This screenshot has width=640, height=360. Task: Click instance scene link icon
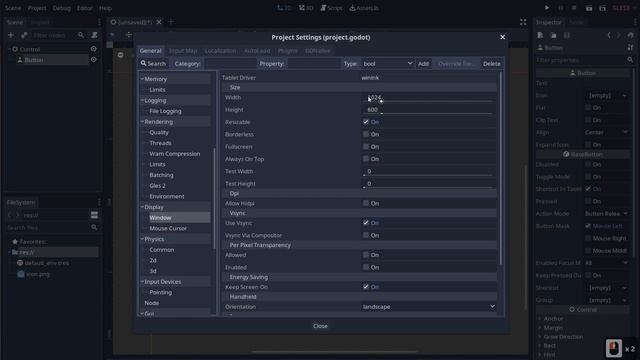click(24, 35)
